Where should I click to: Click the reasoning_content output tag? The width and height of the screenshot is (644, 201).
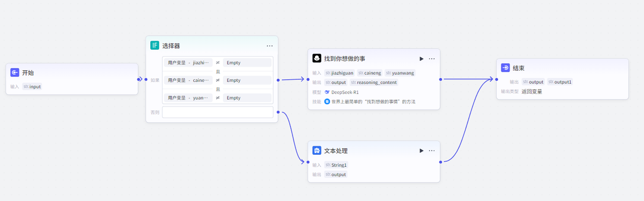coord(374,82)
